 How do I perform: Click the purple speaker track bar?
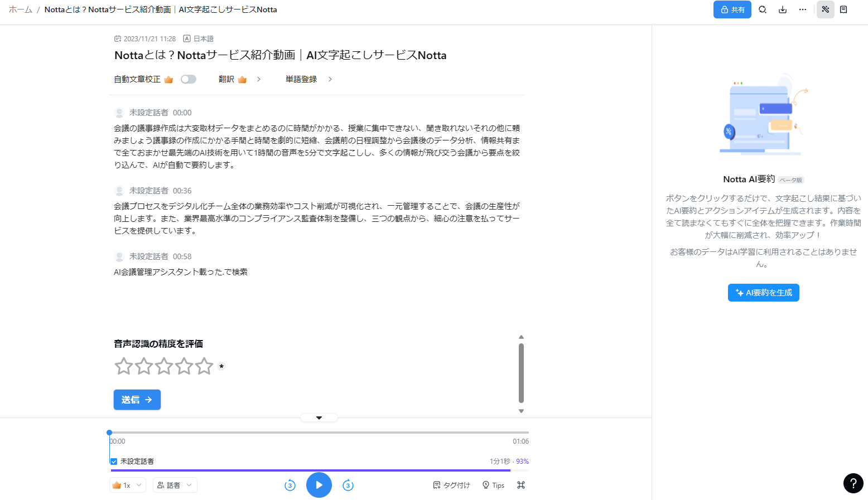click(310, 470)
